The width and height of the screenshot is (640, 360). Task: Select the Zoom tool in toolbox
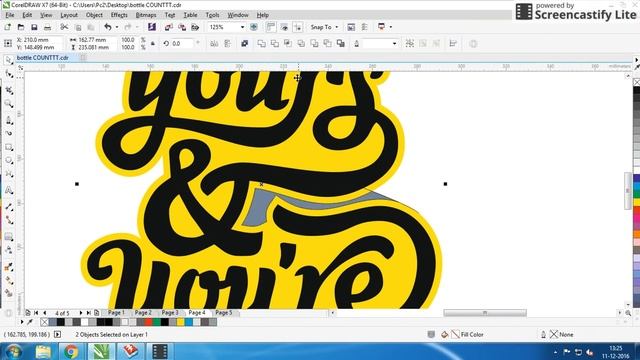(9, 104)
